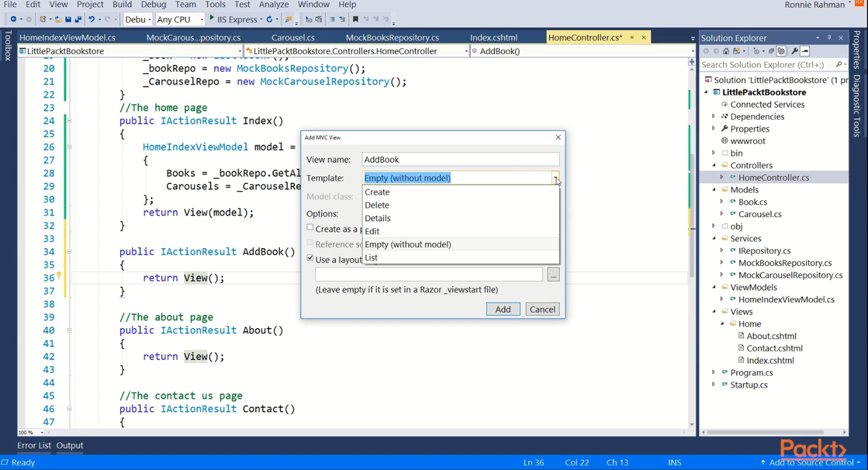Image resolution: width=868 pixels, height=470 pixels.
Task: Open the Output tab
Action: tap(70, 445)
